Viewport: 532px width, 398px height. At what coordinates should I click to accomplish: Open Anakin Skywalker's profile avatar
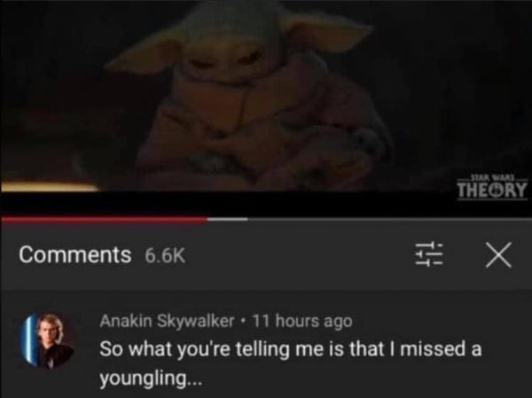(48, 340)
